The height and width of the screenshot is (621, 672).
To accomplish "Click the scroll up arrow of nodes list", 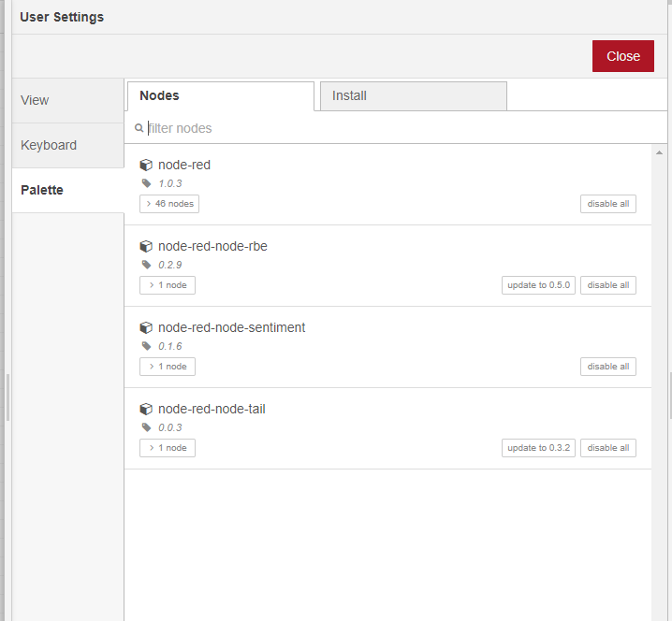I will click(x=659, y=152).
